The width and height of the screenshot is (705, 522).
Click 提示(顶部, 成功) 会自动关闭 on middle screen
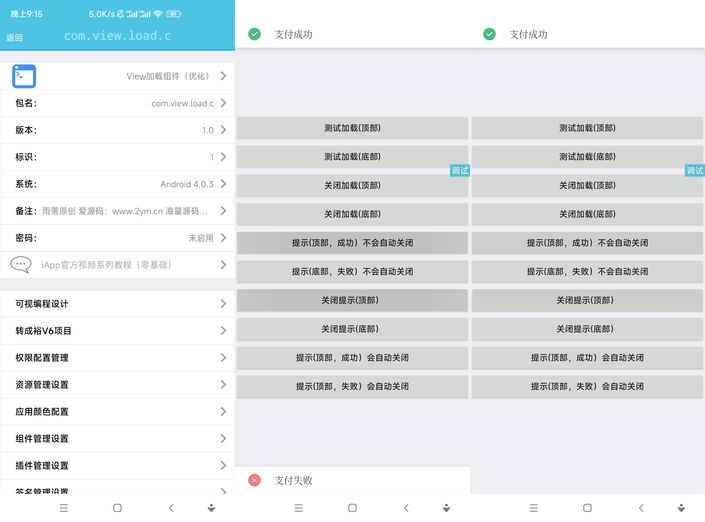(x=352, y=358)
